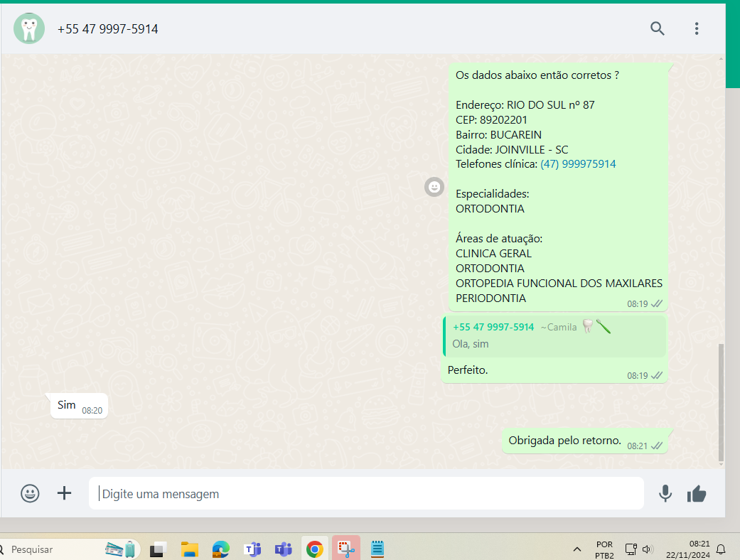Open the Snipping Tool on the taskbar
The width and height of the screenshot is (740, 560).
tap(346, 549)
